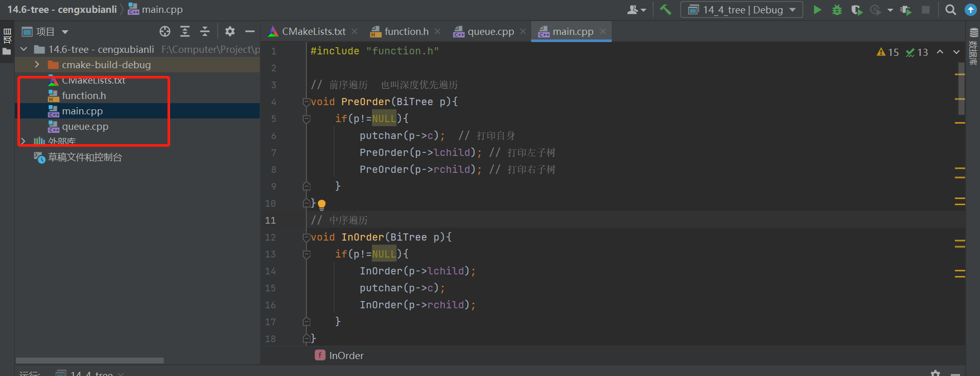Click 14.6-tree - cengxubianli breadcrumb

(x=62, y=9)
